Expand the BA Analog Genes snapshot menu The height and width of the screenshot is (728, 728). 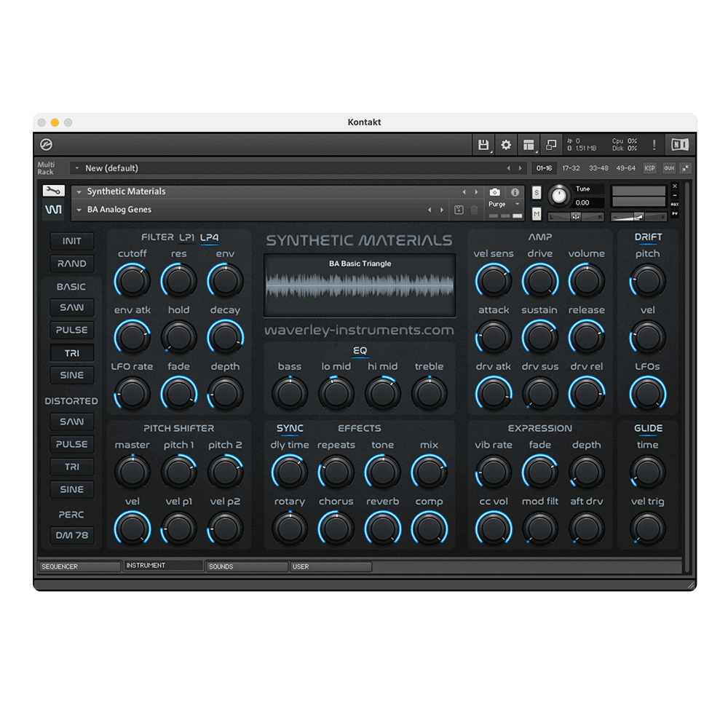coord(79,210)
